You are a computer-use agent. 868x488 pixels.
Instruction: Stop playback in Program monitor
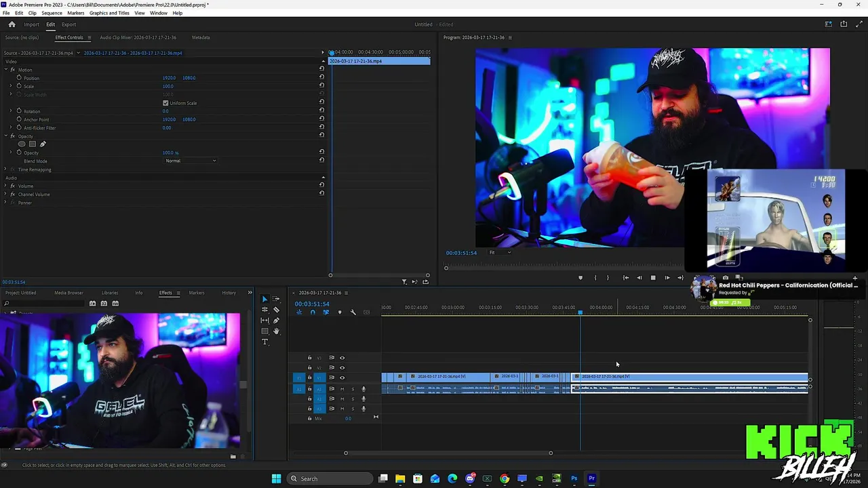[x=653, y=278]
